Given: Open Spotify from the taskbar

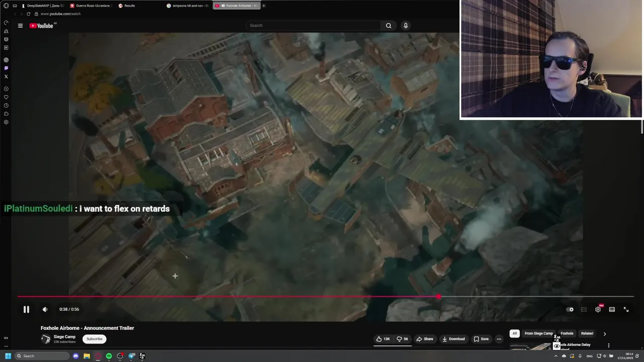Looking at the screenshot, I should coord(109,356).
